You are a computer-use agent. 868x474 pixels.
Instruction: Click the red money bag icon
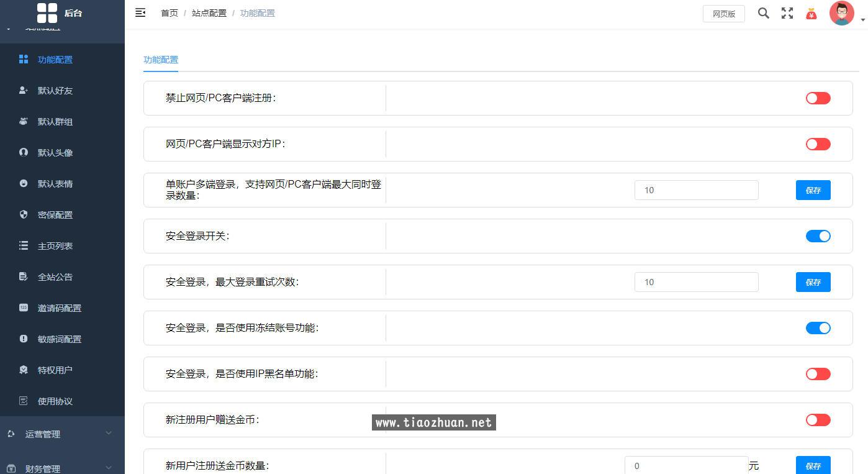coord(812,12)
